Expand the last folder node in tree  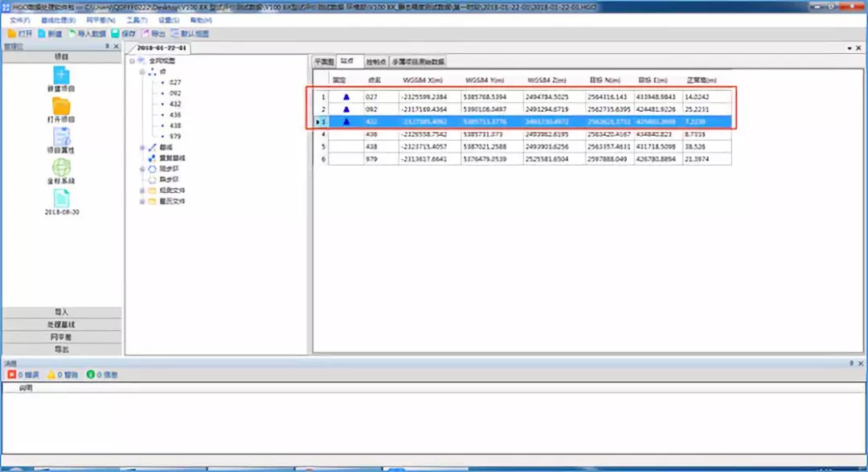[142, 202]
